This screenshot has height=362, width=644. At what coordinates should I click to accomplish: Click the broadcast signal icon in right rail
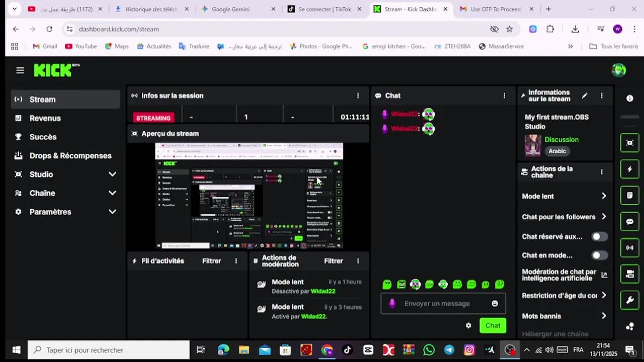pyautogui.click(x=629, y=248)
